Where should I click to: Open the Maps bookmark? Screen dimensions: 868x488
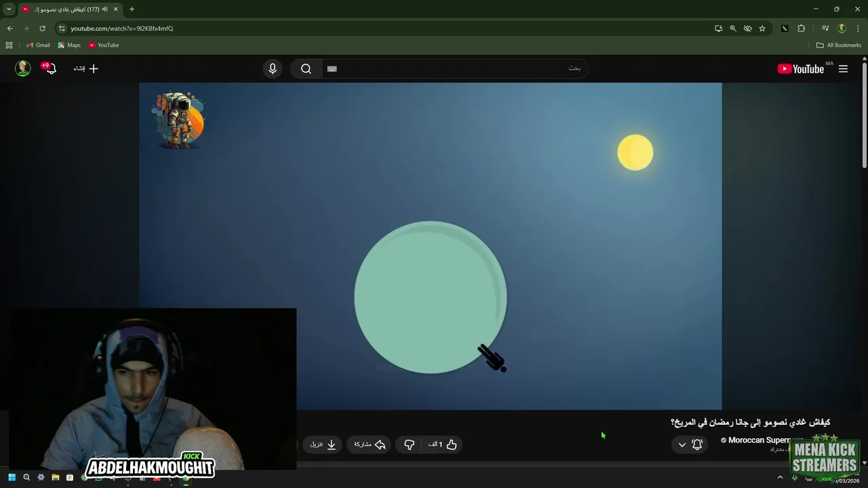[x=69, y=45]
